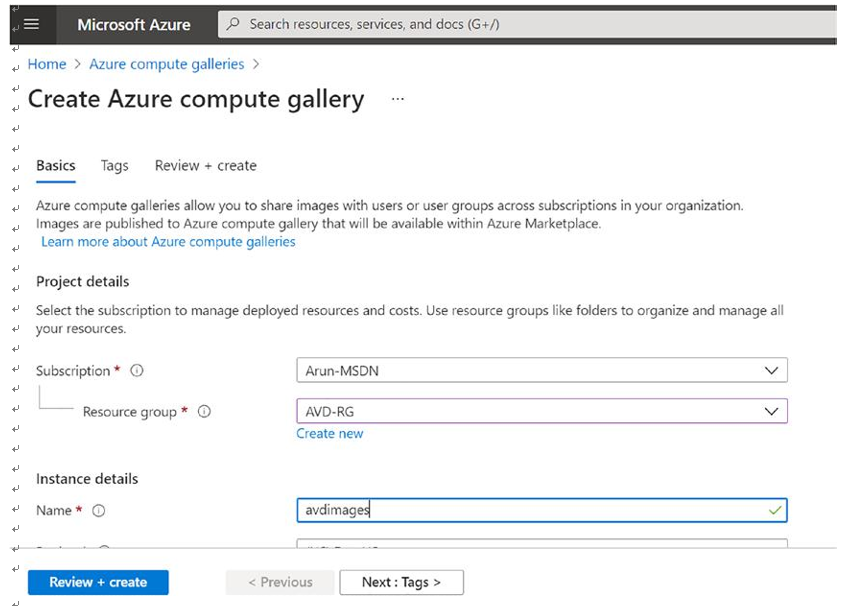Click the Next : Tags button

402,582
